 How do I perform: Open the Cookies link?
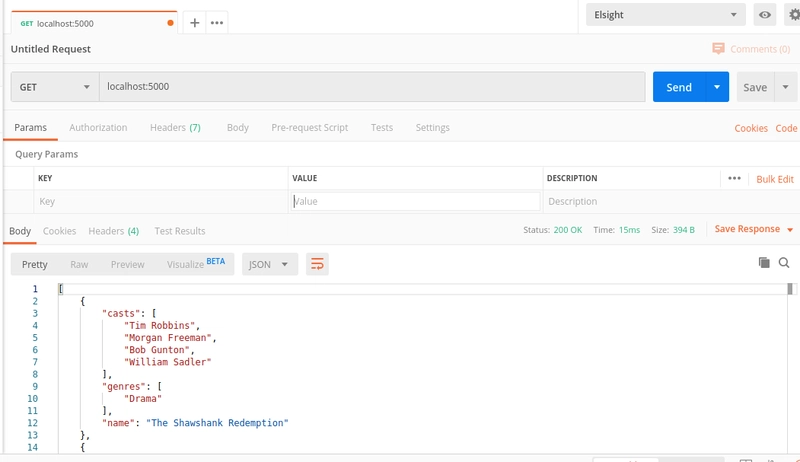click(751, 128)
